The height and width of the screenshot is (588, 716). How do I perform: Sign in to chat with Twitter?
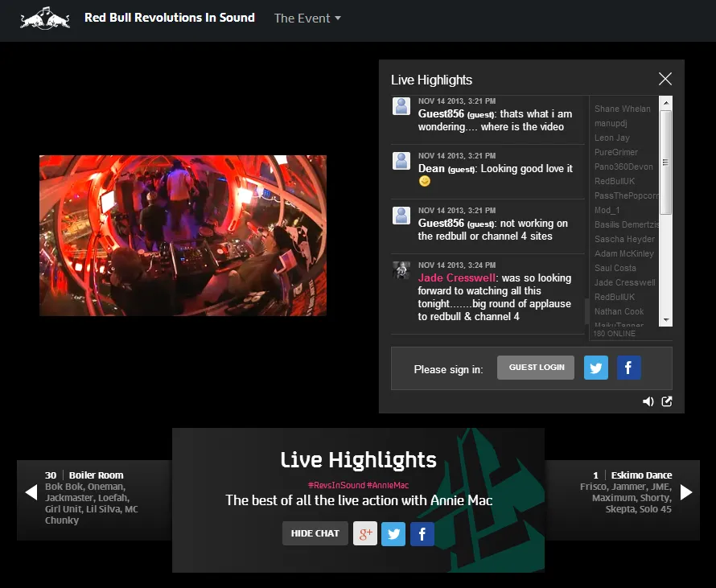(596, 368)
